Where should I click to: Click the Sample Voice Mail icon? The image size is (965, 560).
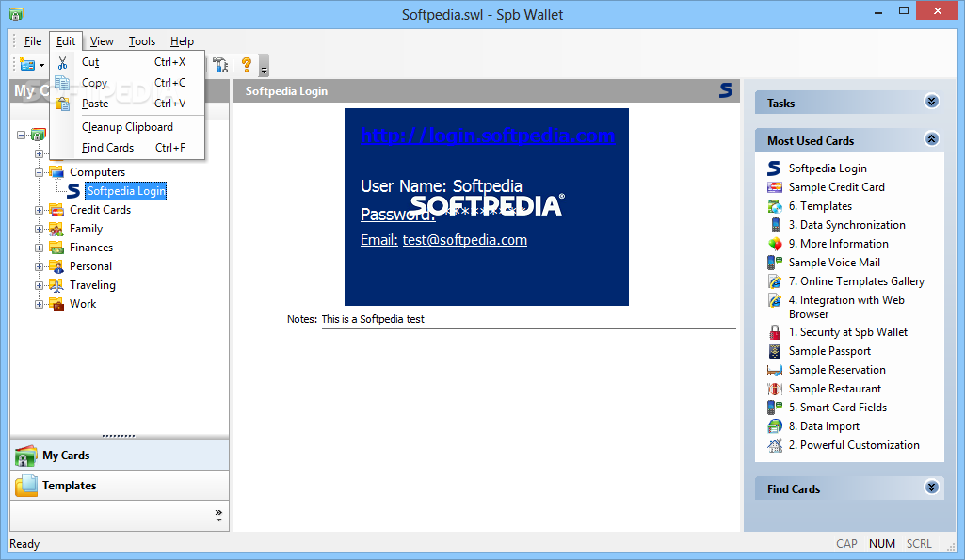(x=775, y=263)
